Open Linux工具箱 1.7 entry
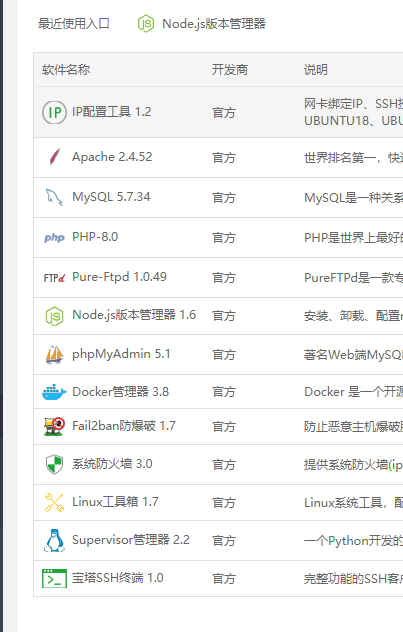The height and width of the screenshot is (632, 403). pyautogui.click(x=115, y=502)
